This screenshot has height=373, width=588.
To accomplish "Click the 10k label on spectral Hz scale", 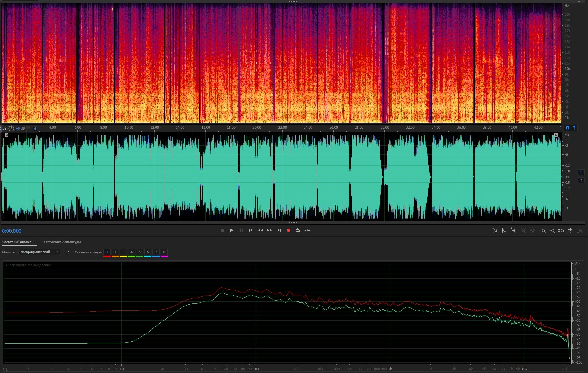I will coord(568,69).
